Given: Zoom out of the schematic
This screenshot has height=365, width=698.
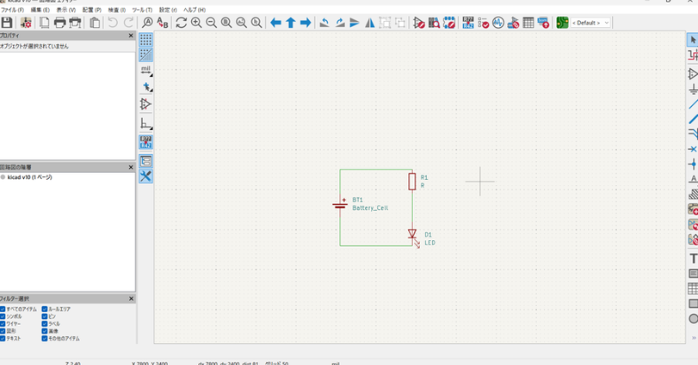Looking at the screenshot, I should point(211,22).
